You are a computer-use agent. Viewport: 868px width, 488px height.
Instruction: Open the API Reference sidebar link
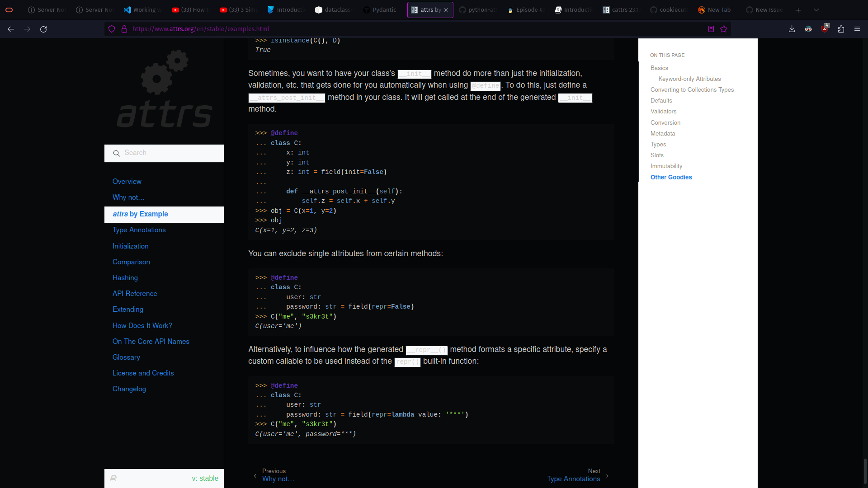click(x=135, y=293)
